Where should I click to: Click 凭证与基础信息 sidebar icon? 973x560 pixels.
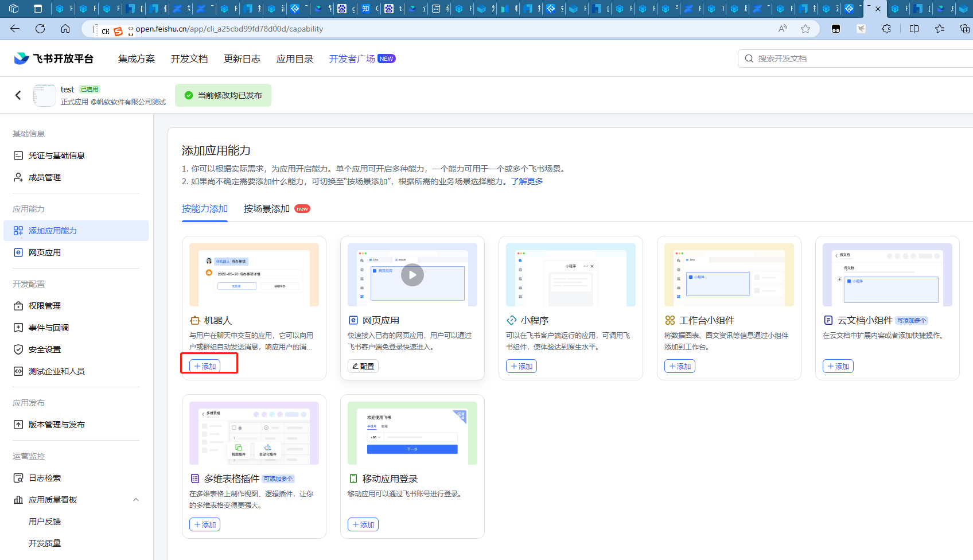(18, 155)
